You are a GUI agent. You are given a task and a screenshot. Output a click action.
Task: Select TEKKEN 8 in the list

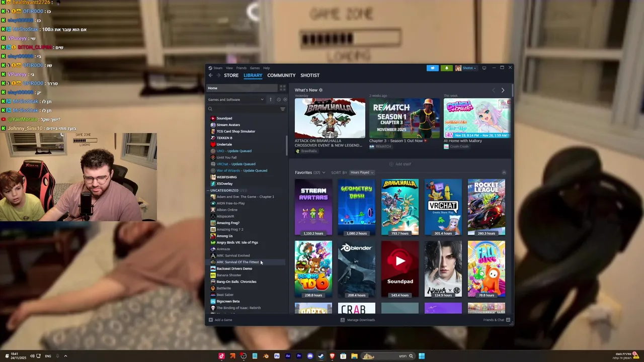pos(224,138)
